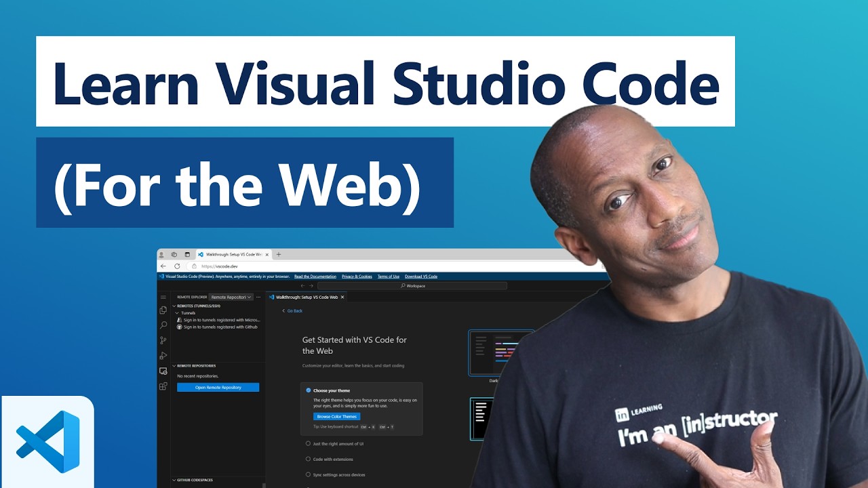Select the Walkthrough browser tab

pyautogui.click(x=233, y=254)
